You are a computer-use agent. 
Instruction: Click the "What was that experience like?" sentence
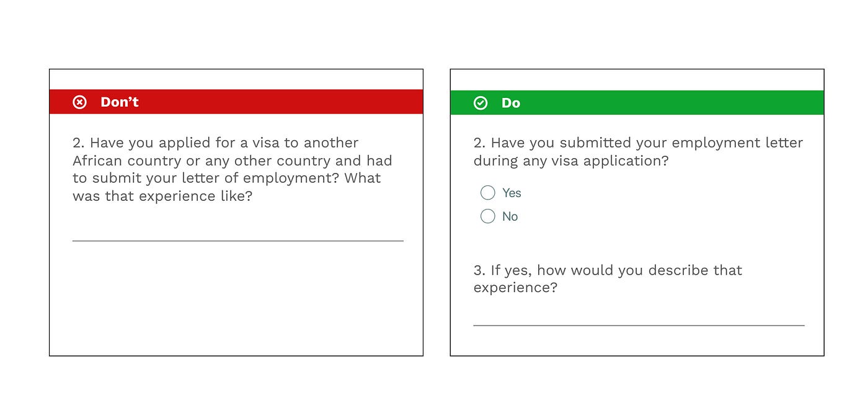tap(227, 187)
